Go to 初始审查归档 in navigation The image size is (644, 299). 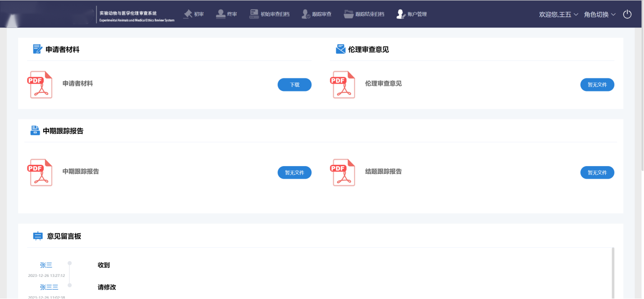pos(269,14)
